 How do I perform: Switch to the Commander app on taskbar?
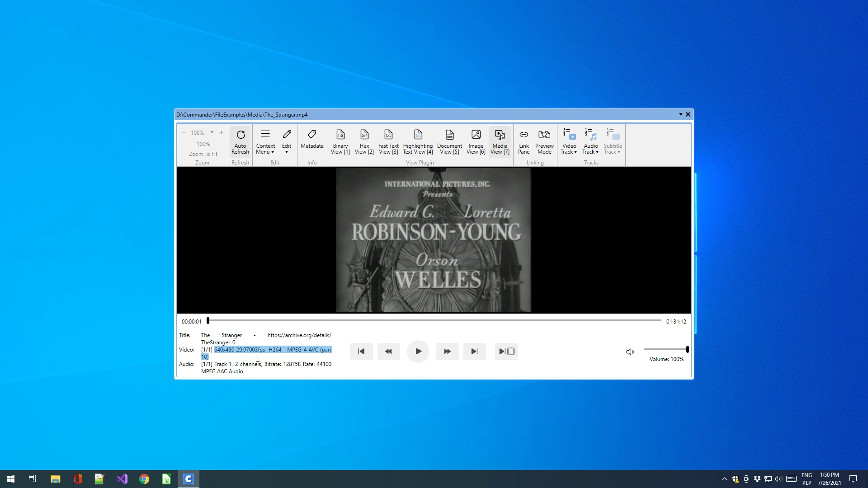(189, 479)
